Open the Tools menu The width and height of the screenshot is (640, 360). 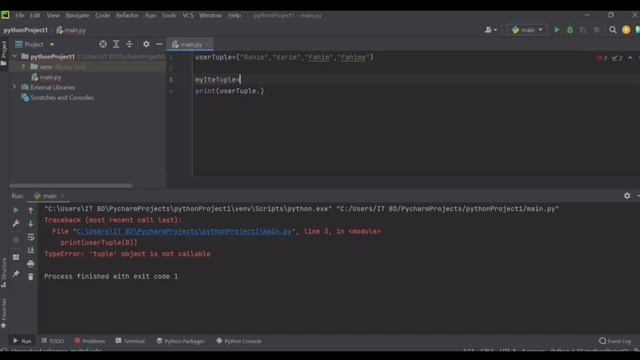point(169,16)
